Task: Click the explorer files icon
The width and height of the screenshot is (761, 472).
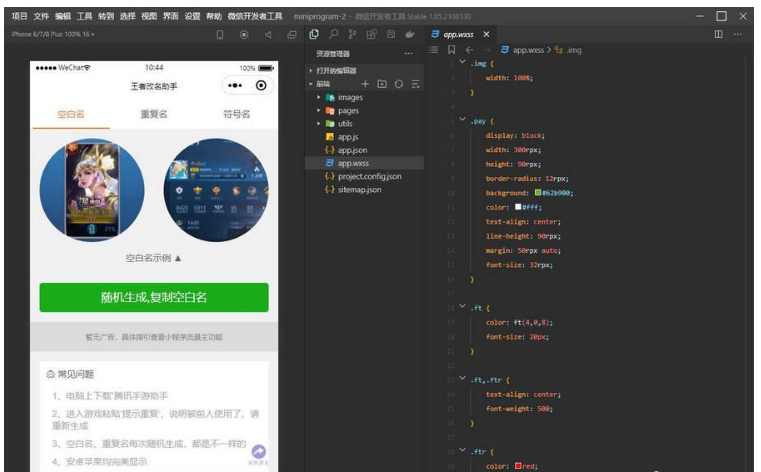Action: tap(314, 34)
